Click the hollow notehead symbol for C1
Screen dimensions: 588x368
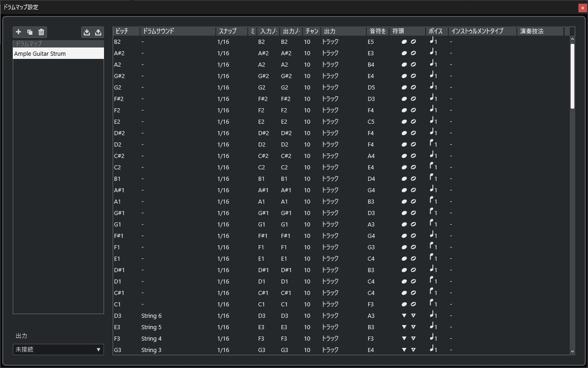point(413,304)
